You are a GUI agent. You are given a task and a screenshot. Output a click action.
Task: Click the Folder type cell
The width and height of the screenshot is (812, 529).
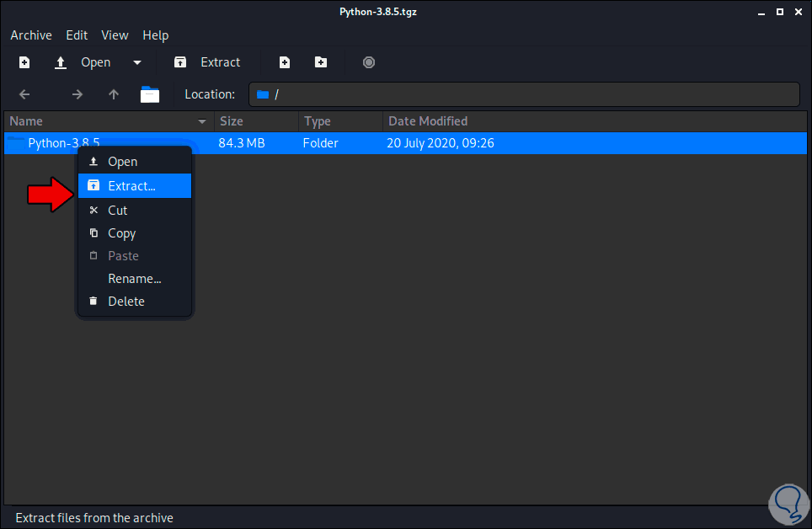pyautogui.click(x=321, y=143)
